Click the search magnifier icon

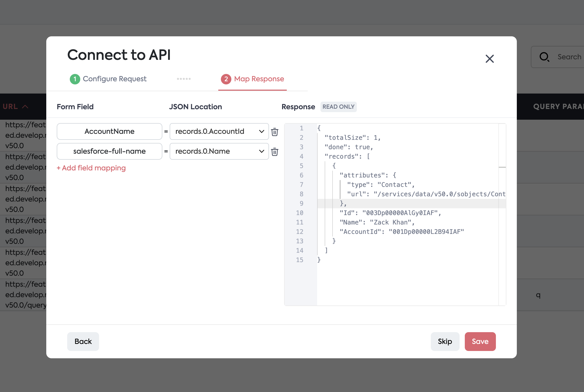[x=544, y=57]
